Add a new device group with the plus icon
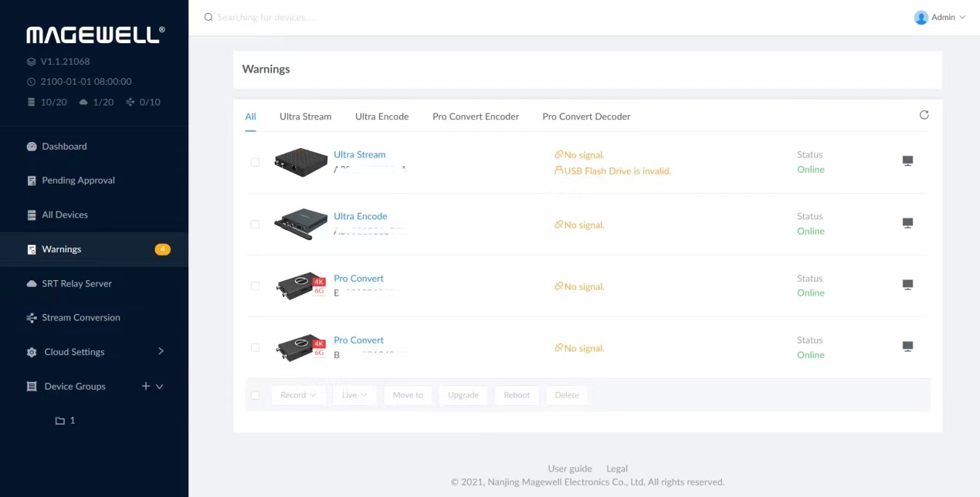980x497 pixels. coord(145,386)
